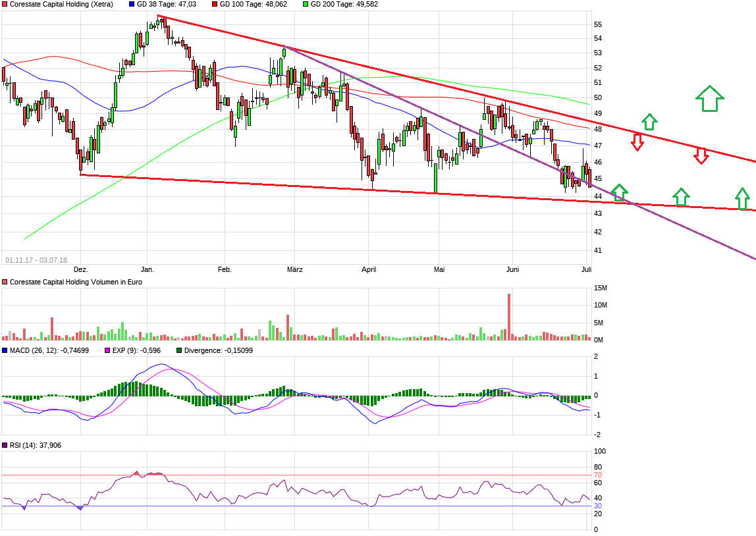The image size is (756, 536).
Task: Click the green Divergence legend icon
Action: tap(178, 351)
